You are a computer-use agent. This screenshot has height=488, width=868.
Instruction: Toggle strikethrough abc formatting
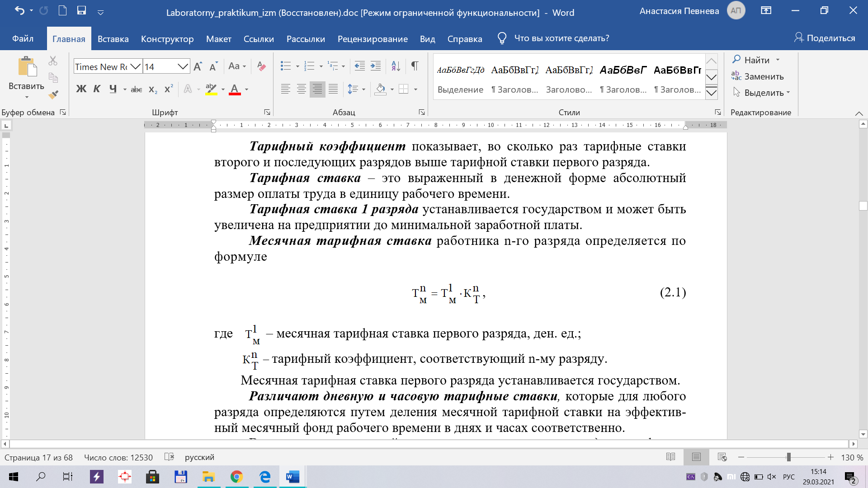tap(137, 89)
